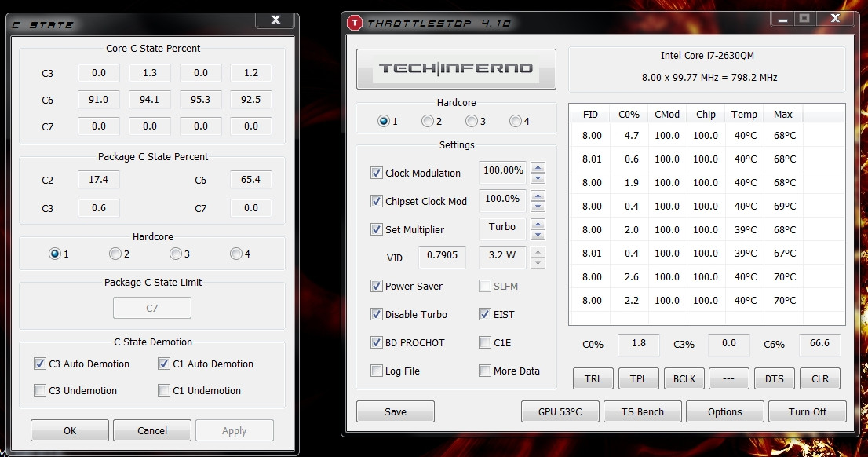Close the ThrottleStop window
868x457 pixels.
click(835, 20)
